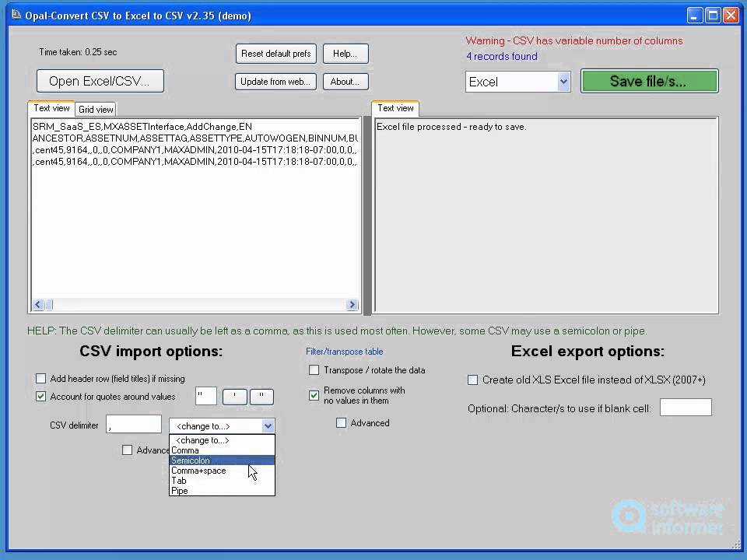The height and width of the screenshot is (560, 747).
Task: Select right pane Text view tab
Action: pos(395,108)
